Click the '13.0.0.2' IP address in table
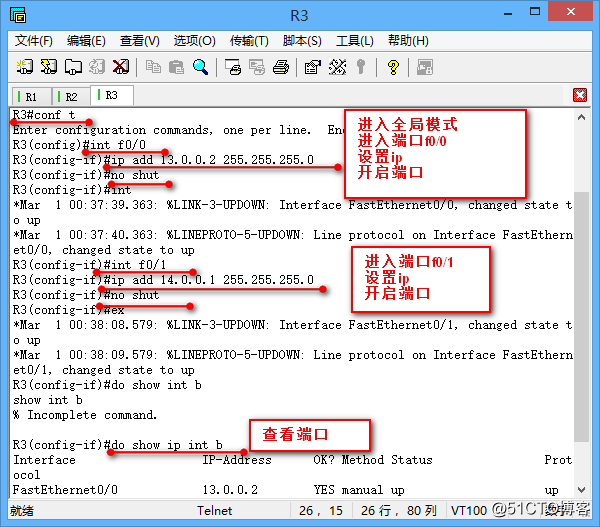 click(230, 490)
